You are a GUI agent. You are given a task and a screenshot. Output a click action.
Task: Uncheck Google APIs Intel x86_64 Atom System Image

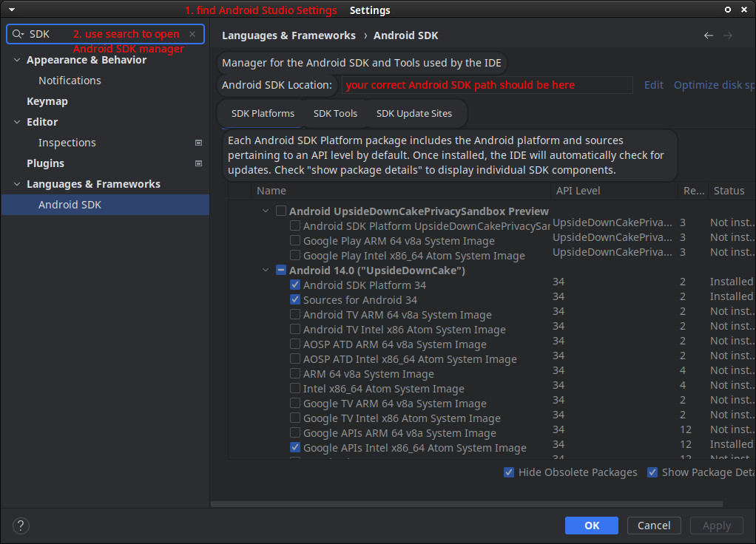(x=295, y=448)
